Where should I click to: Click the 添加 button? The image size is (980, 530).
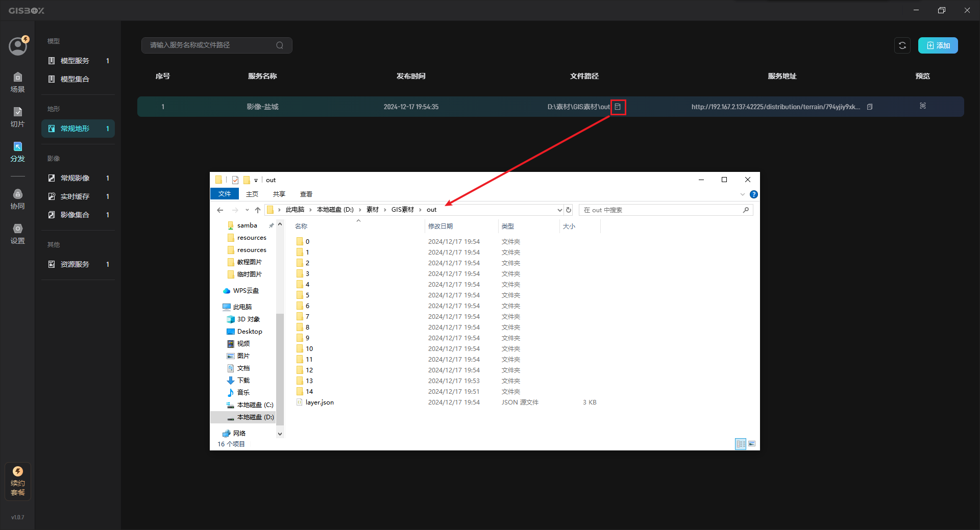(x=938, y=45)
